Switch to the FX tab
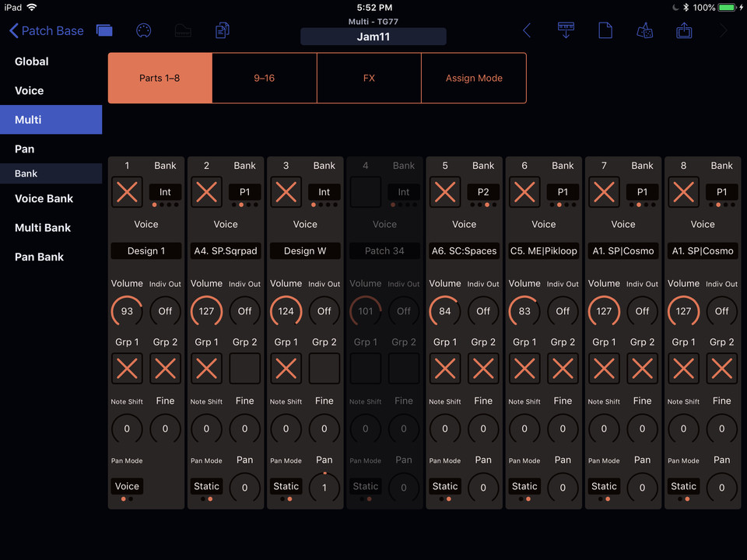 pos(369,78)
